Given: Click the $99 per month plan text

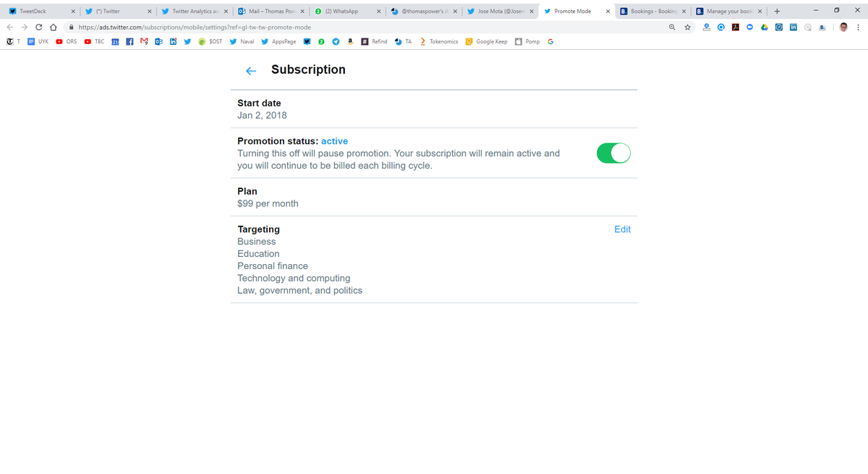Looking at the screenshot, I should (x=268, y=203).
